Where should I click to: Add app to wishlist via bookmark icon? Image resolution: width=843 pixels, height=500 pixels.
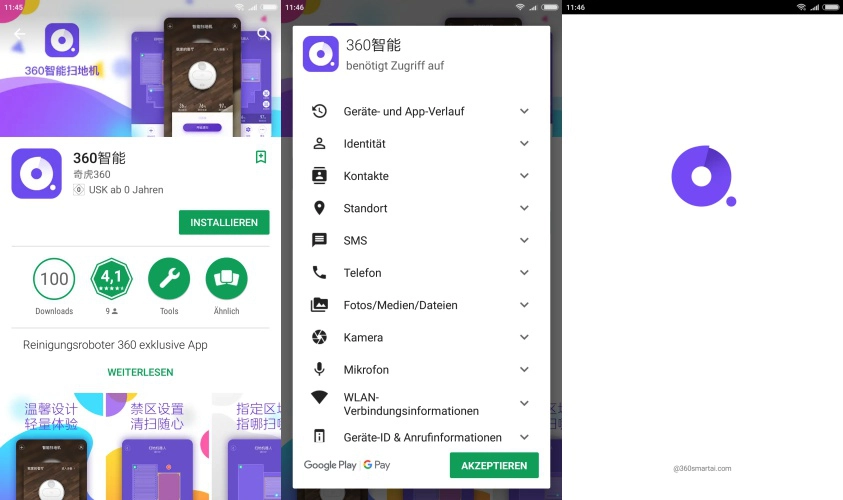[x=261, y=157]
